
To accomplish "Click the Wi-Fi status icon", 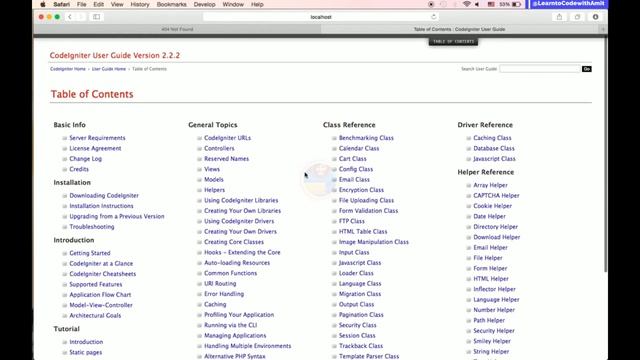I will coord(467,4).
